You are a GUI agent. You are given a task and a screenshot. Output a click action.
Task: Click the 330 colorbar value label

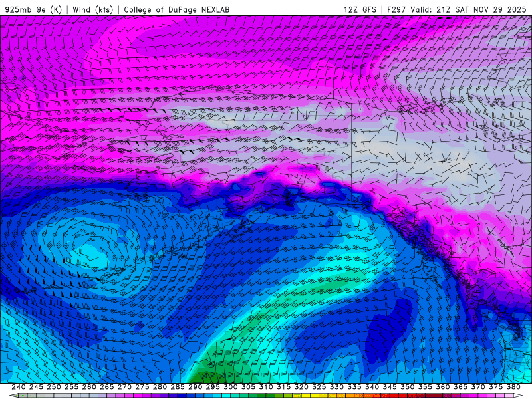(336, 387)
